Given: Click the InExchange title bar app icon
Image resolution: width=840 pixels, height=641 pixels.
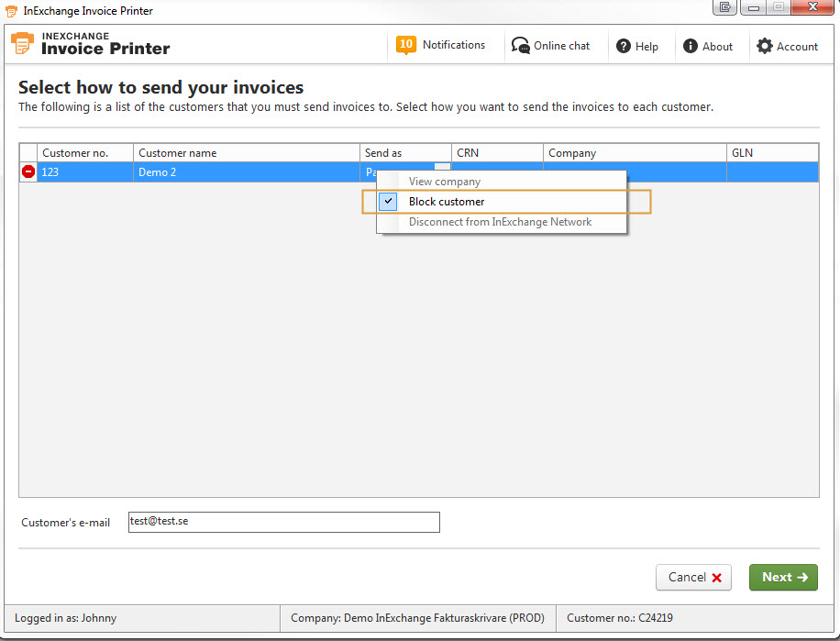Looking at the screenshot, I should (x=11, y=11).
